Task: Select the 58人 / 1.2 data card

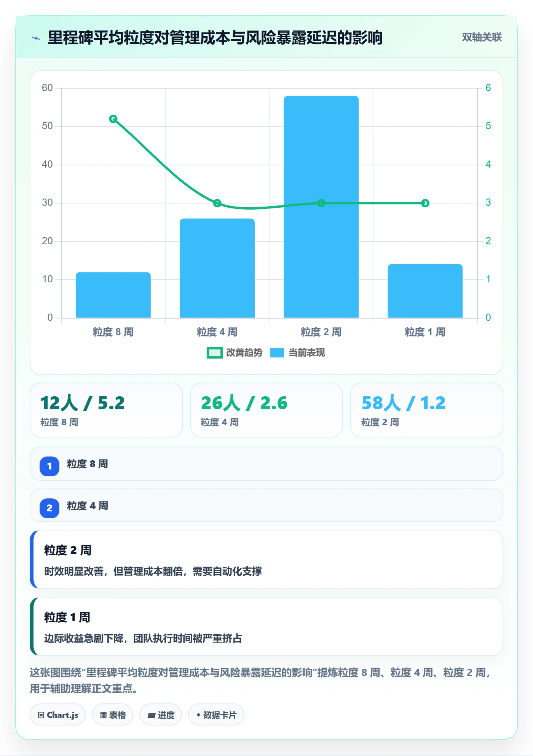Action: click(x=427, y=410)
